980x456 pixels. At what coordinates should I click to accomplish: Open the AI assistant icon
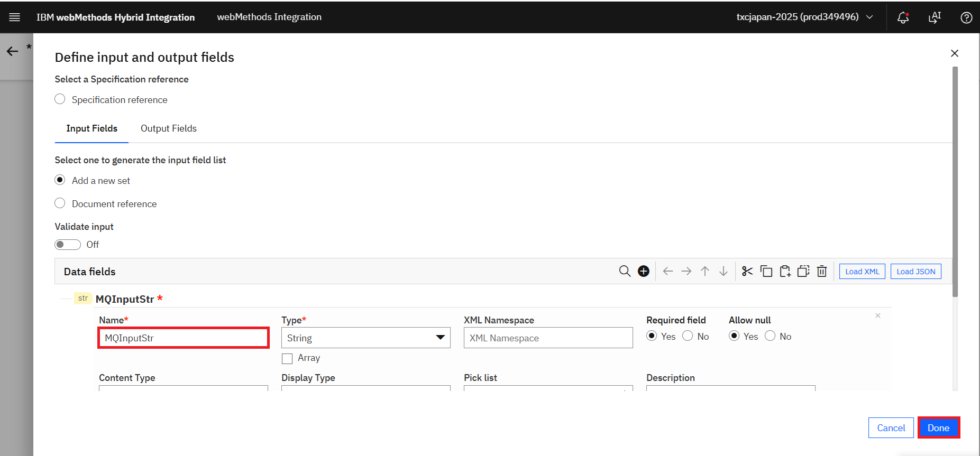pyautogui.click(x=935, y=17)
